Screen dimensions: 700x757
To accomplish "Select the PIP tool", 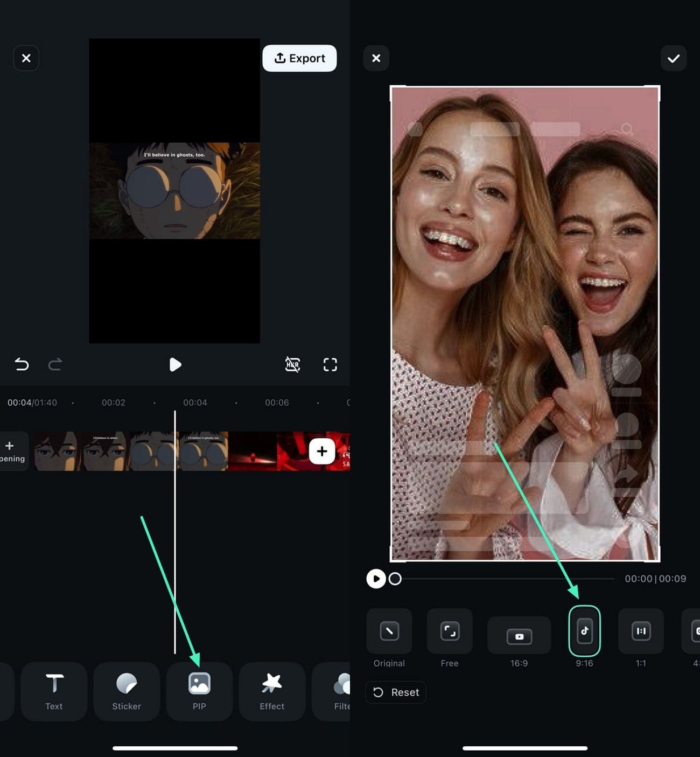I will coord(199,692).
